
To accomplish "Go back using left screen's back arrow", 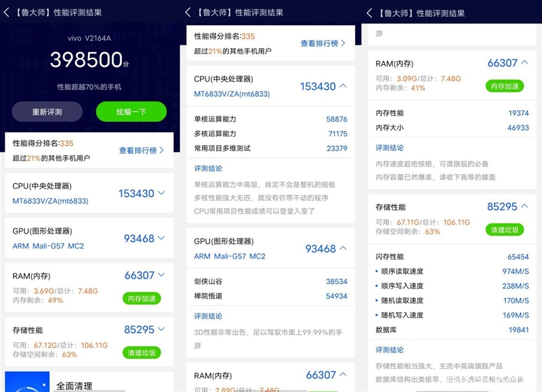I will point(6,13).
